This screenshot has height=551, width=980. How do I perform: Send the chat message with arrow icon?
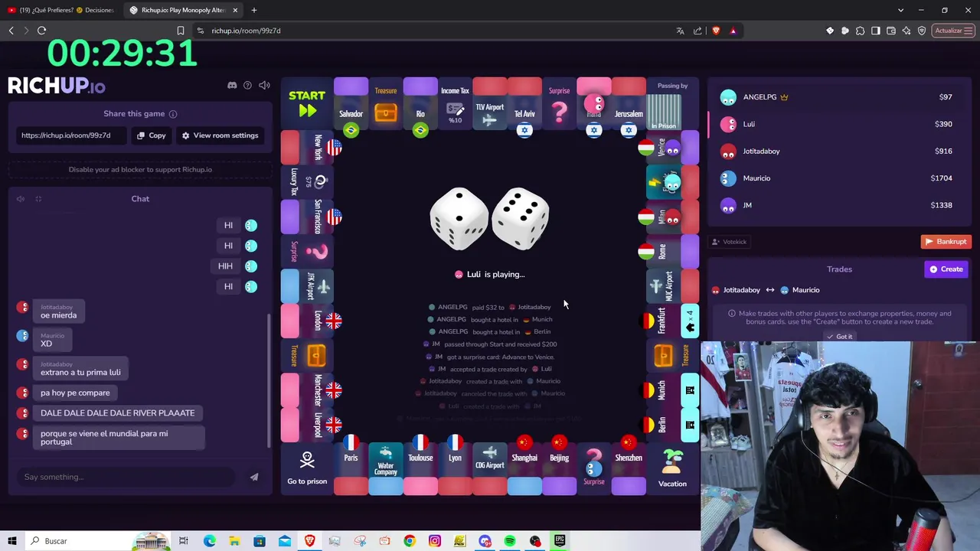pyautogui.click(x=254, y=477)
